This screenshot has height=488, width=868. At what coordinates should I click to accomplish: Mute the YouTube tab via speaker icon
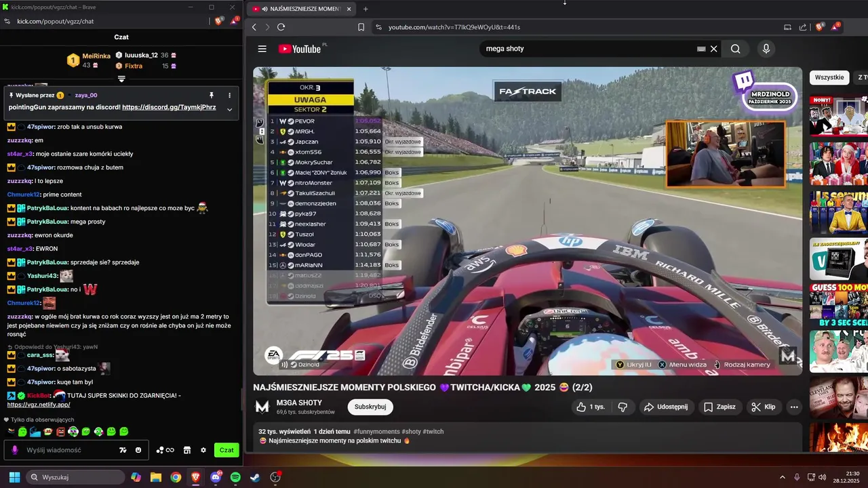pyautogui.click(x=264, y=9)
